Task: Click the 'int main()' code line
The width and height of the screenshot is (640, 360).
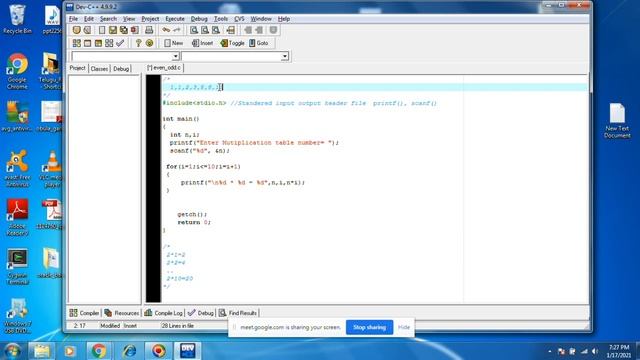Action: 181,119
